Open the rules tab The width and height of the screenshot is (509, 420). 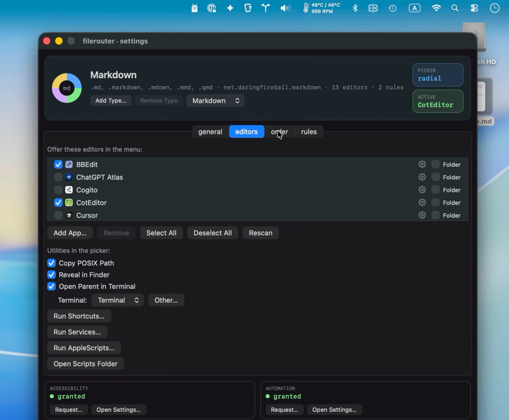point(309,132)
